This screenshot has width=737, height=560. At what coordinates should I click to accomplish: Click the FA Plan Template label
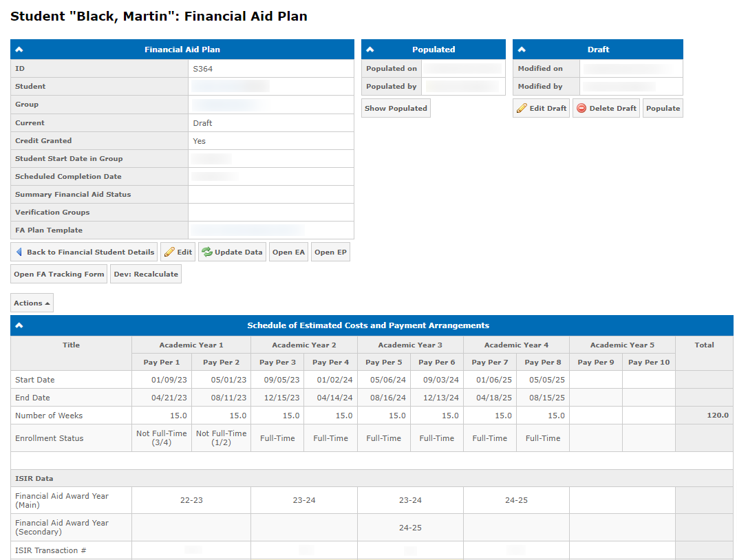pyautogui.click(x=49, y=230)
